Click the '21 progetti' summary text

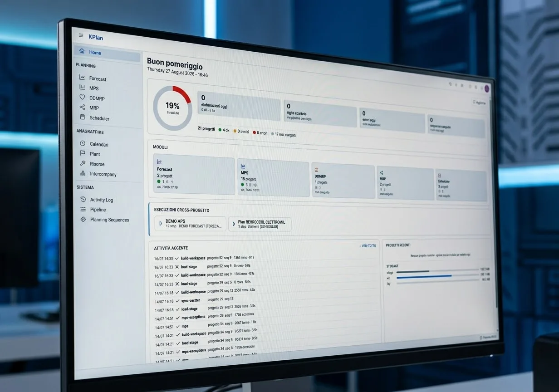pyautogui.click(x=206, y=129)
